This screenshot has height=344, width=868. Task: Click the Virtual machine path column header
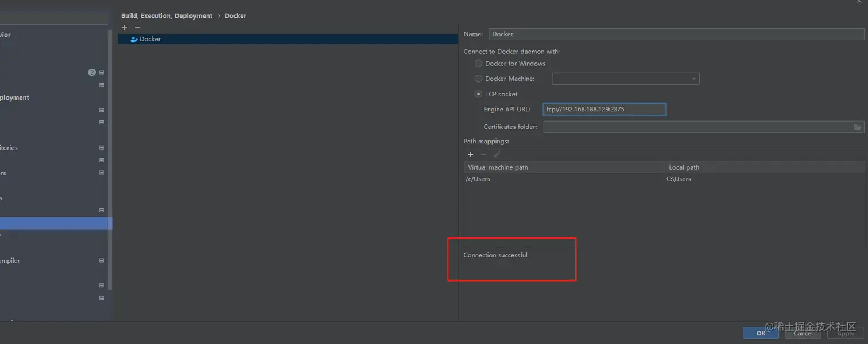coord(564,167)
